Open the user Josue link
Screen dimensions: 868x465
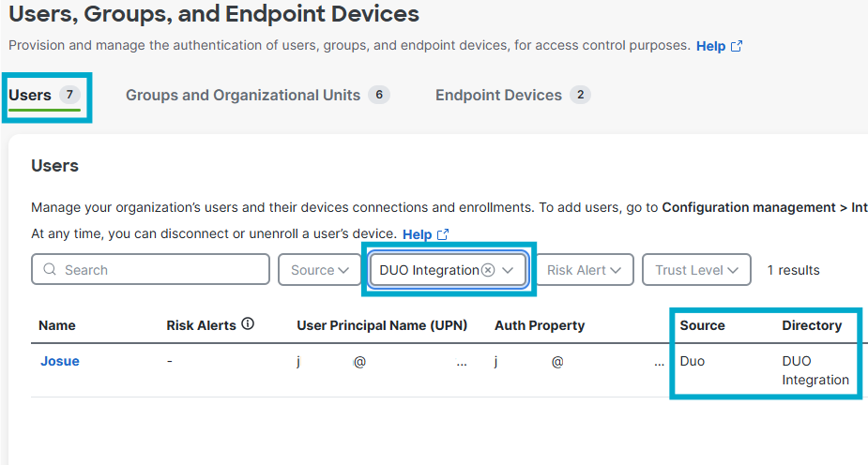(x=60, y=361)
